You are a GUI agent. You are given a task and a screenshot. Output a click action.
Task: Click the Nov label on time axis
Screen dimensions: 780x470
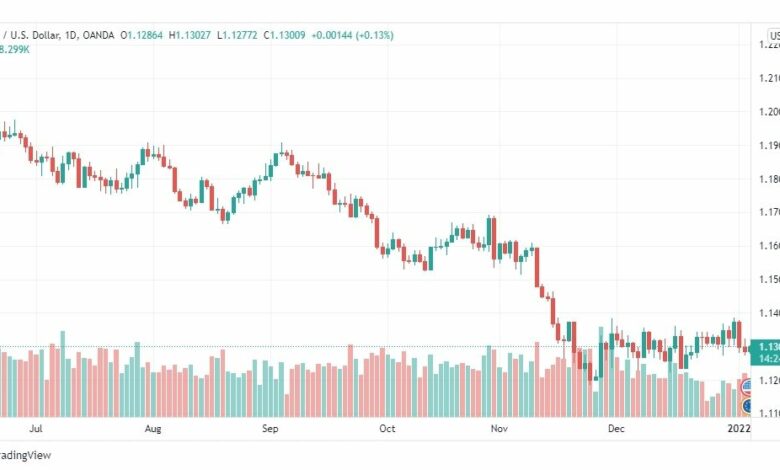pos(499,428)
